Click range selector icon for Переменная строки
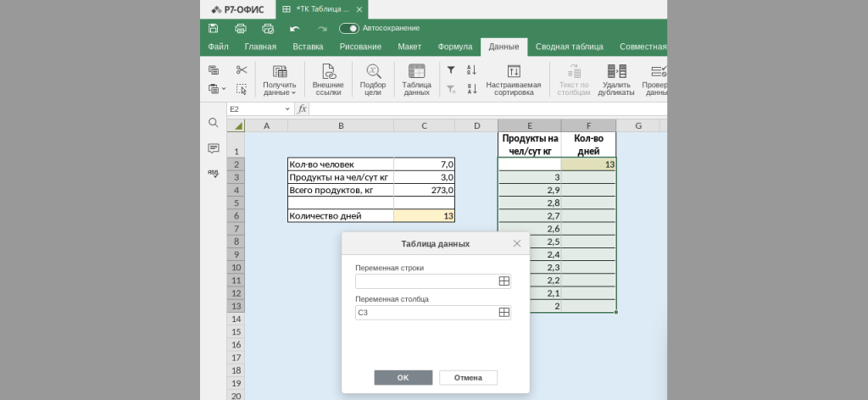Viewport: 868px width, 400px height. 504,281
